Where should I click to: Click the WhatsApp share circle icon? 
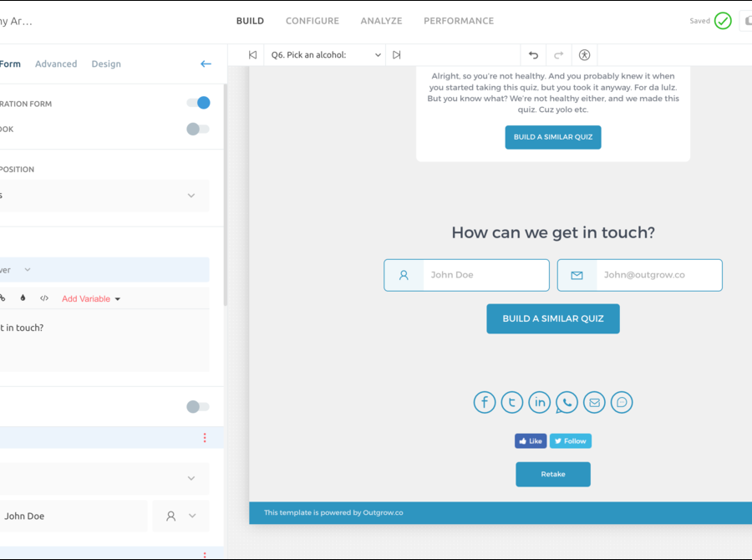567,402
